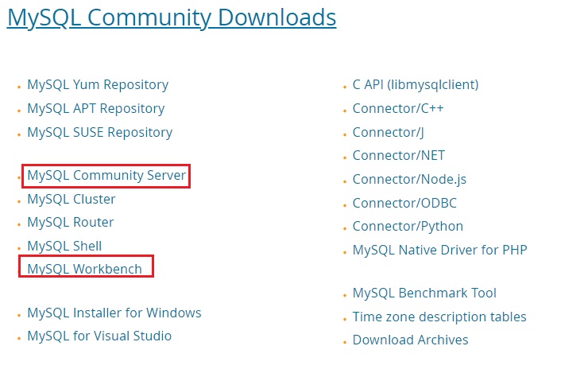Open MySQL Native Driver for PHP link

[x=440, y=250]
